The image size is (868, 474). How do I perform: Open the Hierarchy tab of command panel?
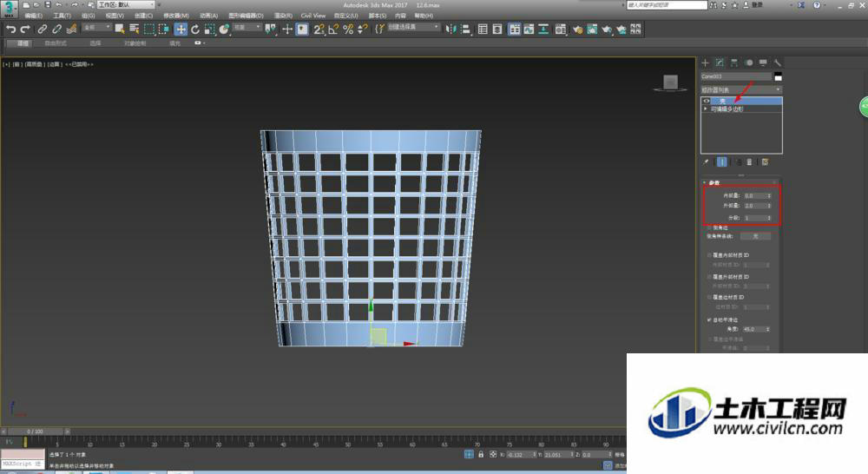click(734, 63)
